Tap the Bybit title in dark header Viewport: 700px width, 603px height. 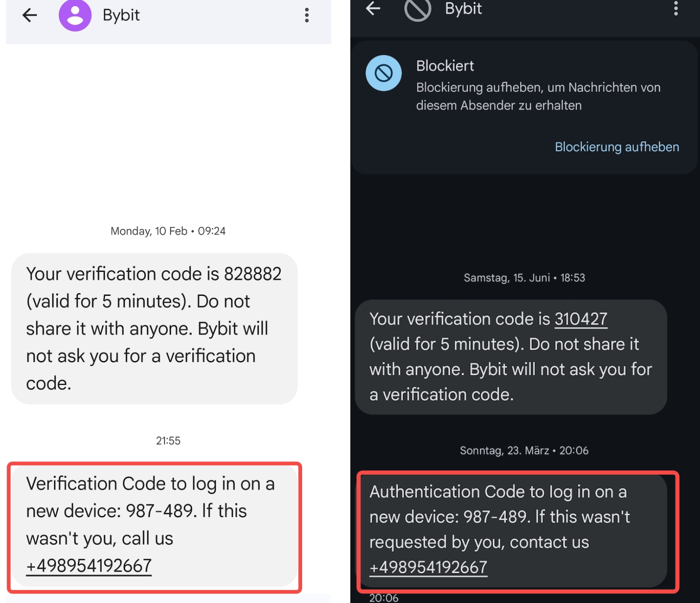click(463, 9)
